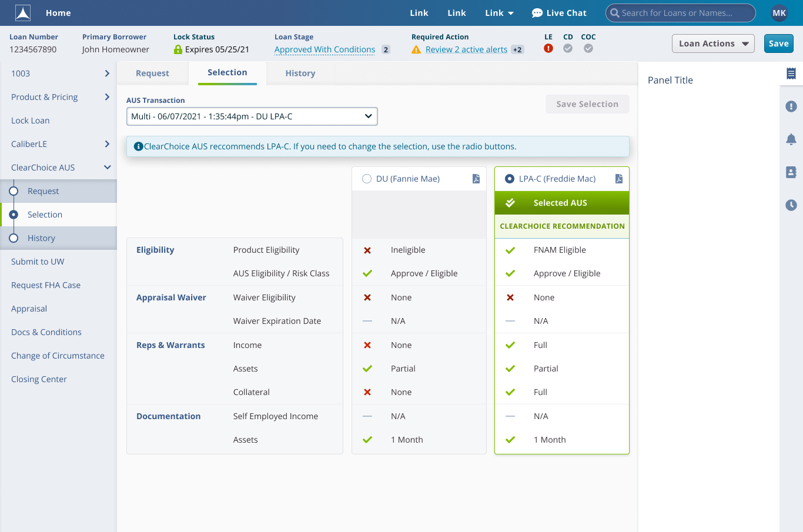
Task: Open the Loan Actions dropdown
Action: point(712,44)
